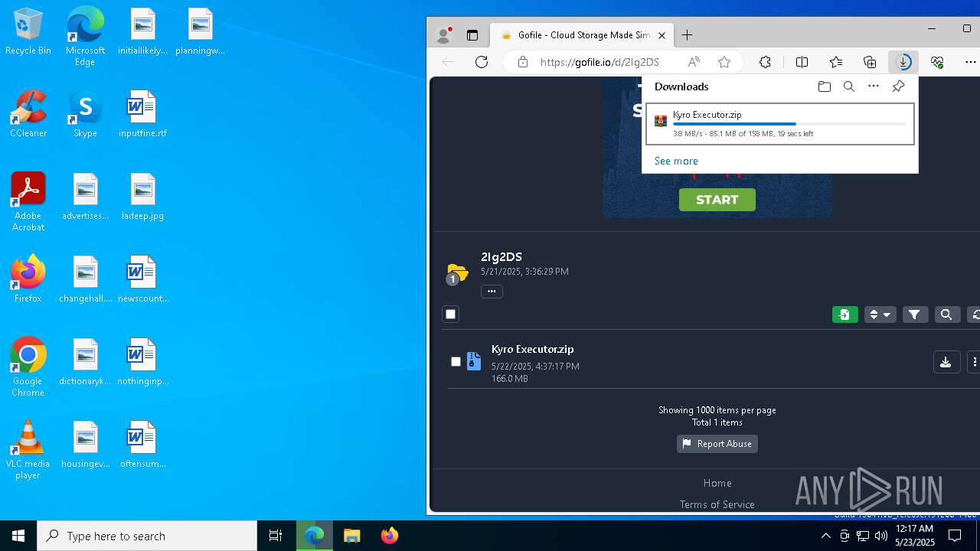Click Firefox icon on the taskbar
The height and width of the screenshot is (551, 980).
389,536
